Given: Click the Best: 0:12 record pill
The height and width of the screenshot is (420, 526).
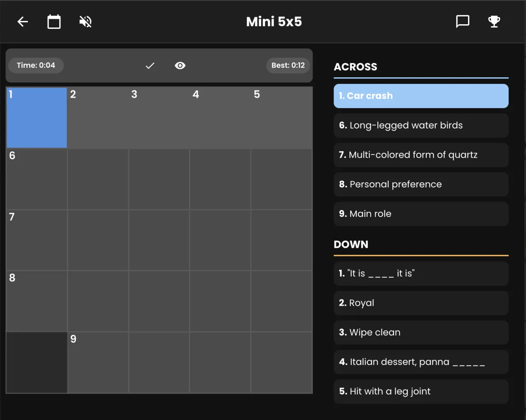Looking at the screenshot, I should 288,65.
